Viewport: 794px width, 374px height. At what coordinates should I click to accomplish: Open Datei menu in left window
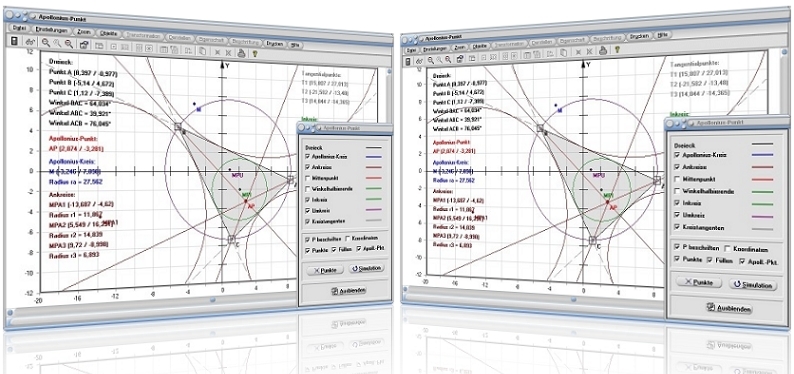point(19,28)
